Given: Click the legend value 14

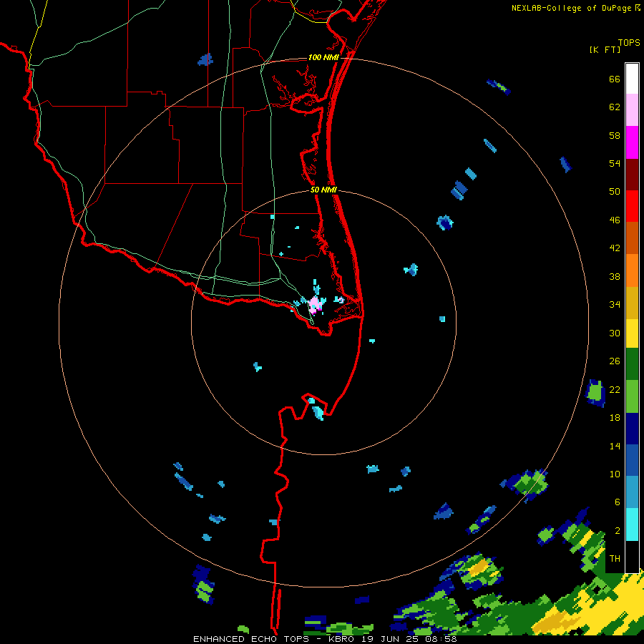Looking at the screenshot, I should click(x=615, y=446).
